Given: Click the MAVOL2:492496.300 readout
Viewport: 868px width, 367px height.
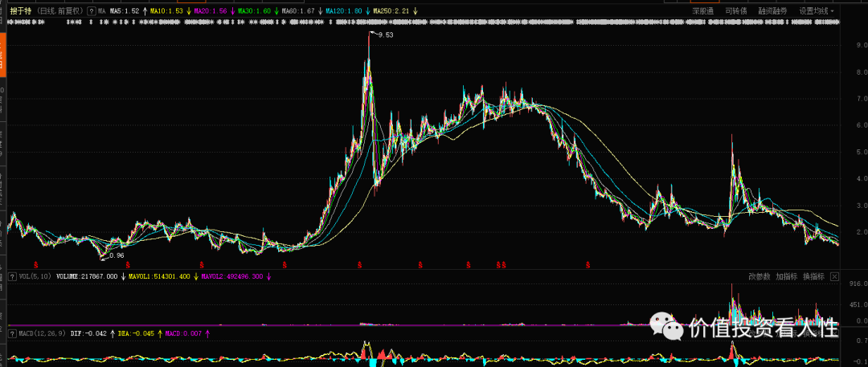Looking at the screenshot, I should [x=232, y=276].
